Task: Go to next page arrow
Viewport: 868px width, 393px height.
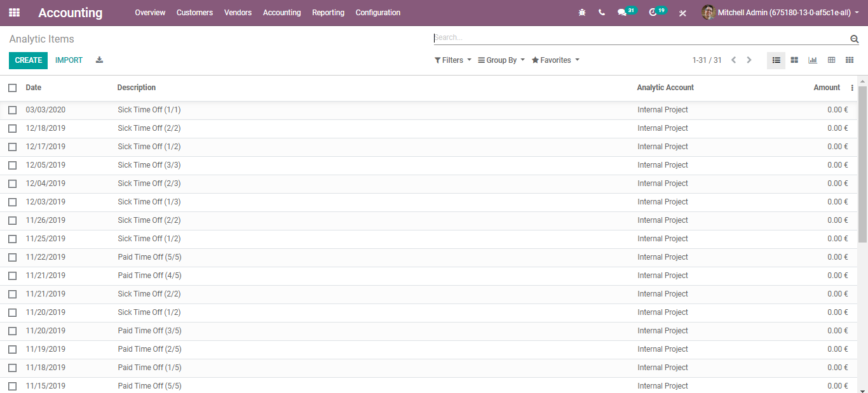Action: tap(749, 60)
